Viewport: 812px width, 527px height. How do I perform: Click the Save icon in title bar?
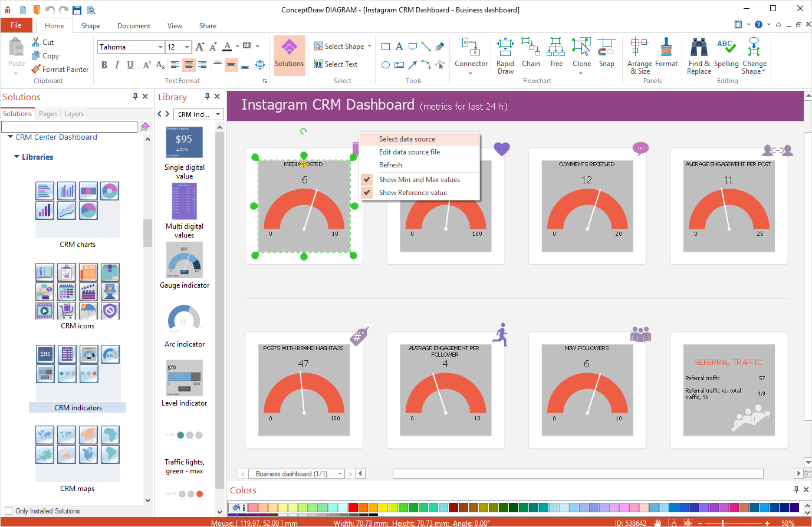coord(77,10)
